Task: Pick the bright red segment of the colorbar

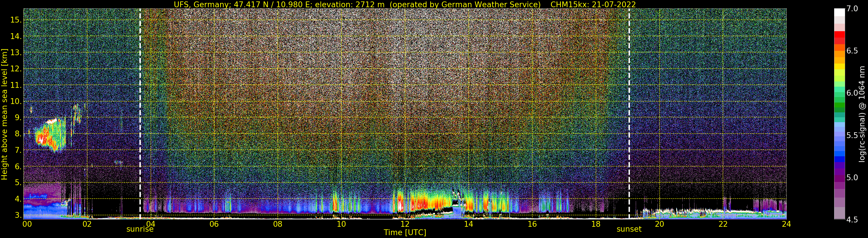Action: (839, 34)
